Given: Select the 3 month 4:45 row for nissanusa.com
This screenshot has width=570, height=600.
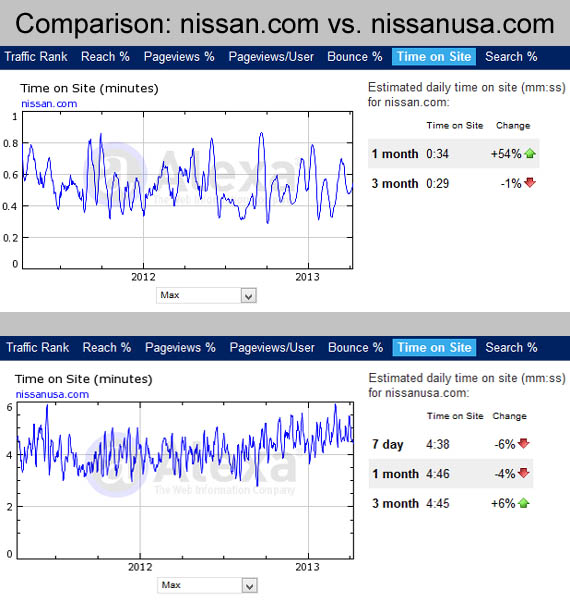Looking at the screenshot, I should click(x=451, y=503).
